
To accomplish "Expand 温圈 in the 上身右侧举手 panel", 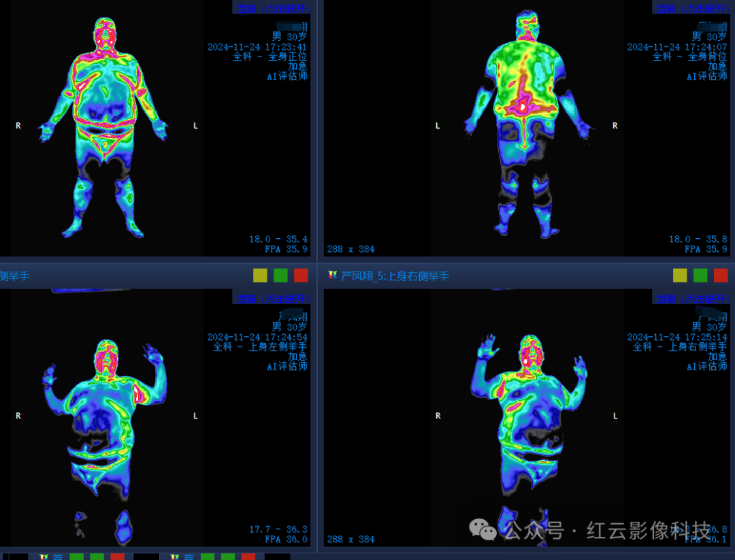I will point(691,299).
